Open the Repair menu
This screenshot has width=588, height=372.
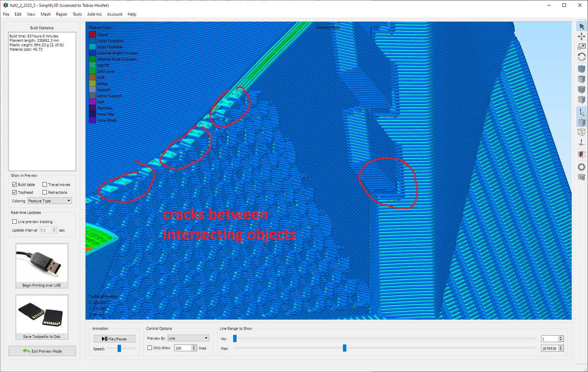click(62, 14)
